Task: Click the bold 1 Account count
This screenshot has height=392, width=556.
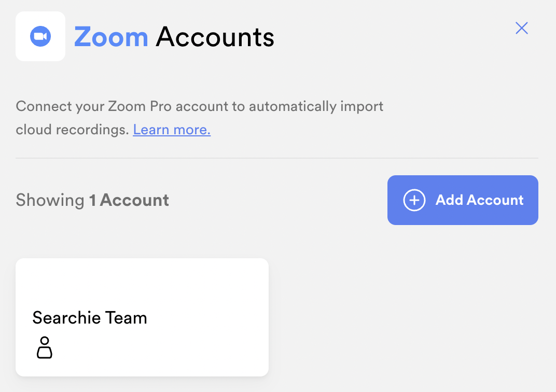Action: tap(129, 200)
